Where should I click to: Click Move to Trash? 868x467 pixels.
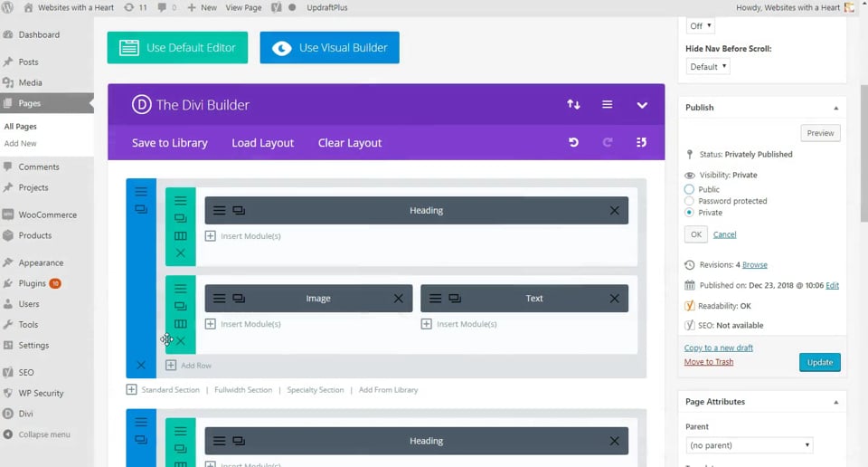point(709,362)
